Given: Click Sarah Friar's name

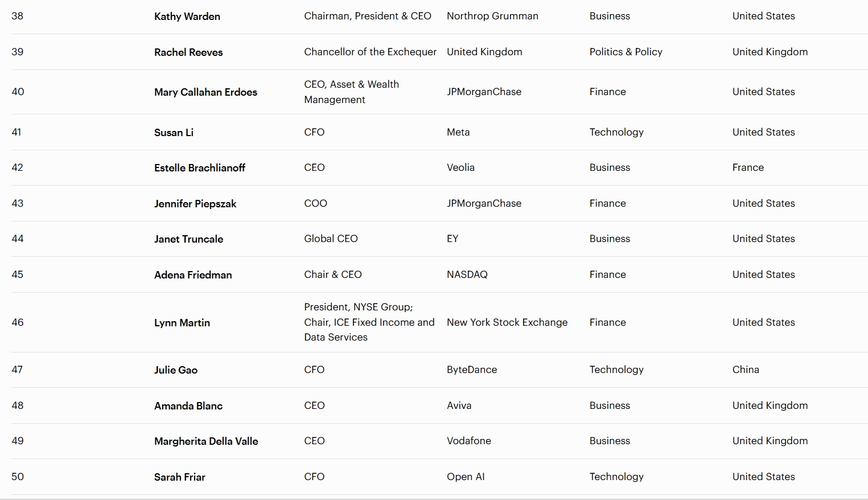Looking at the screenshot, I should click(x=179, y=477).
